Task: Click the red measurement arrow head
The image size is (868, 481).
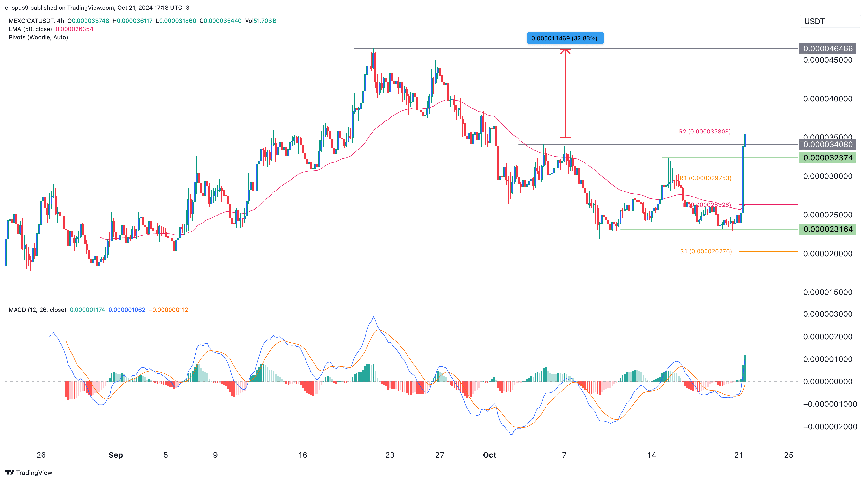Action: tap(565, 51)
